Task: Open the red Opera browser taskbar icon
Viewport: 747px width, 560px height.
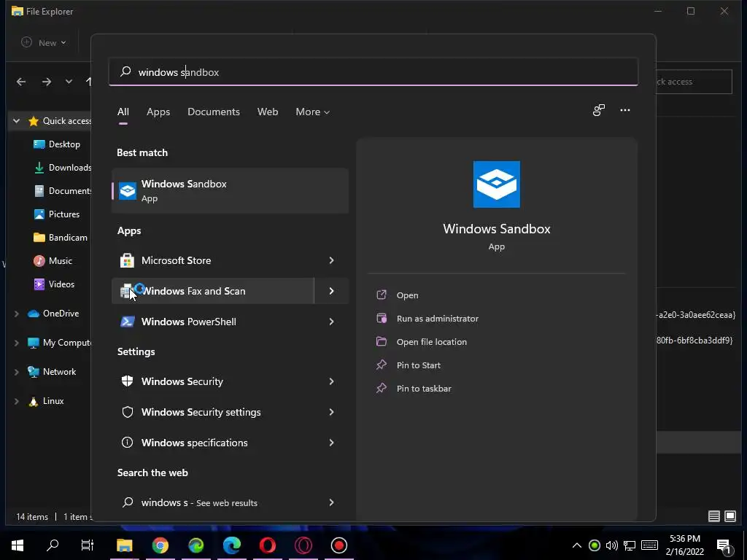Action: [x=268, y=545]
